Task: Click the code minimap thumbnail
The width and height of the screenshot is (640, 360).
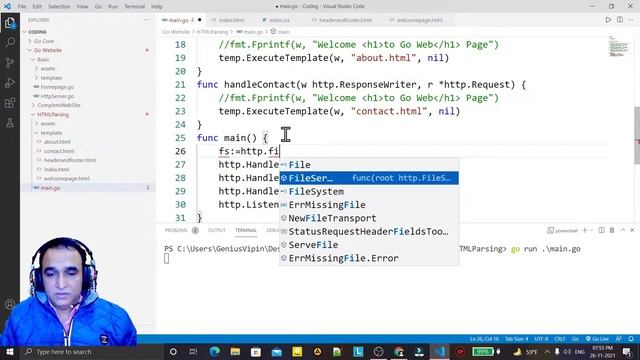Action: [619, 46]
